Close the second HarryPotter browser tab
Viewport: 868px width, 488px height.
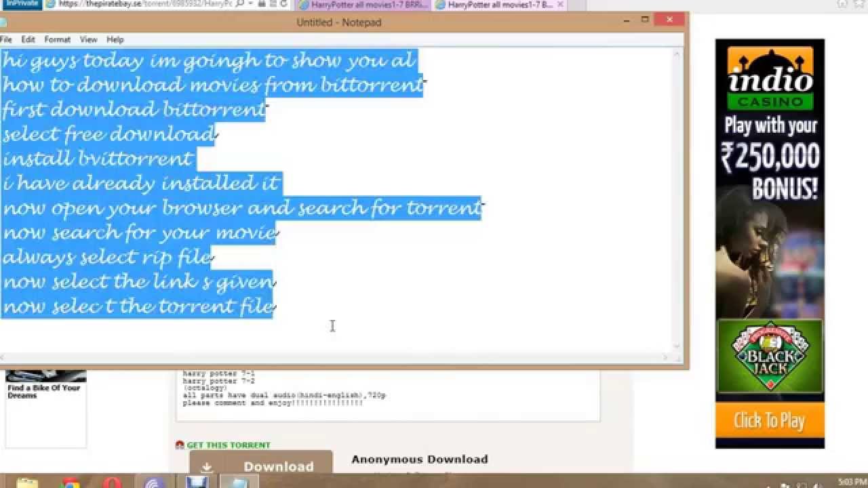coord(560,4)
